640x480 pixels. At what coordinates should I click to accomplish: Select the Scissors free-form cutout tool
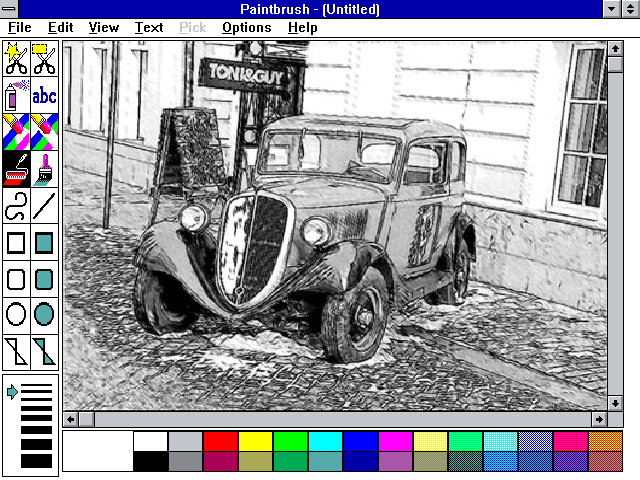click(x=17, y=60)
